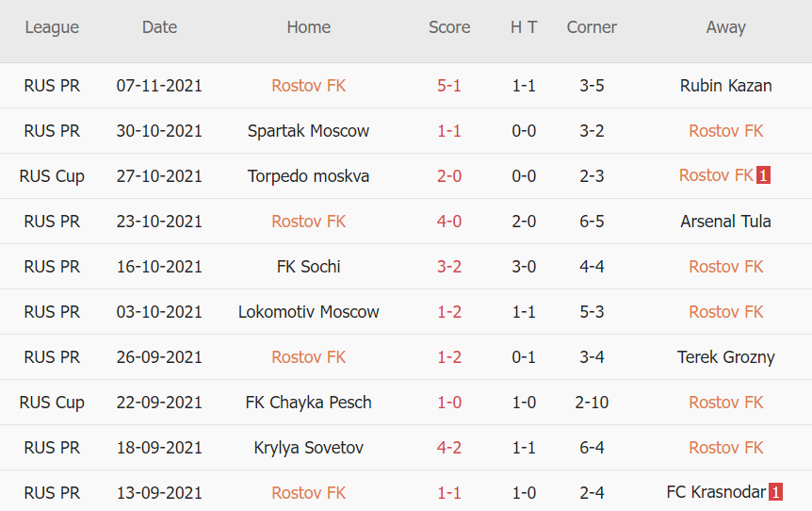This screenshot has width=812, height=511.
Task: Select the Home column header
Action: click(308, 27)
